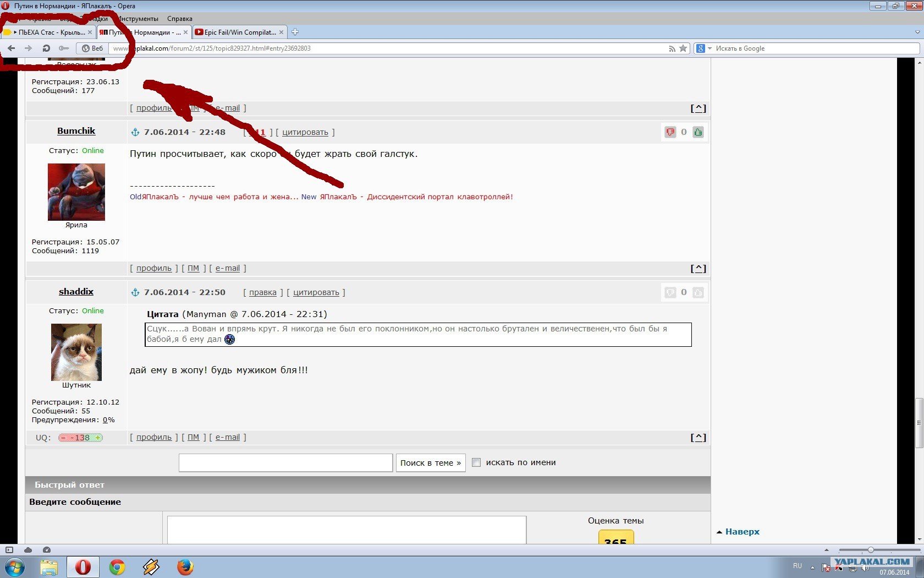Tick the 'искать по имени' checkbox
Viewport: 924px width, 578px height.
476,462
